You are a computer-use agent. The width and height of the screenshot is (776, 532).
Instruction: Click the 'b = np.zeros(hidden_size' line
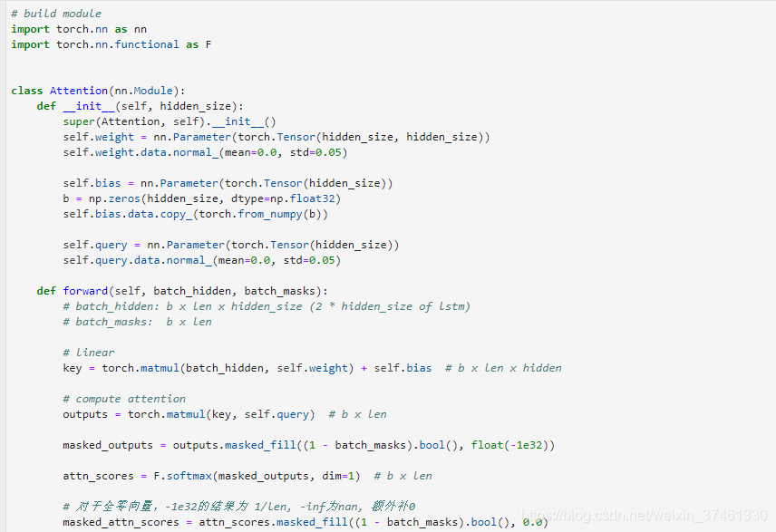(202, 198)
